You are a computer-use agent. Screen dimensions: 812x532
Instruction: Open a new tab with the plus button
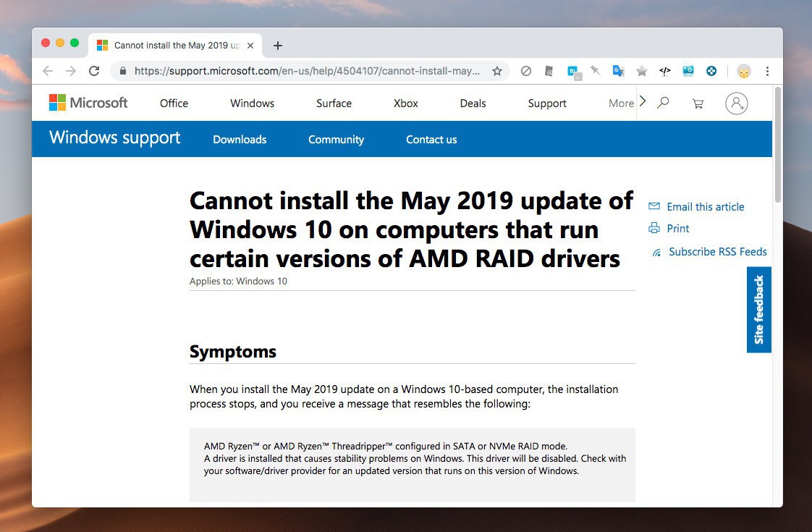coord(278,46)
